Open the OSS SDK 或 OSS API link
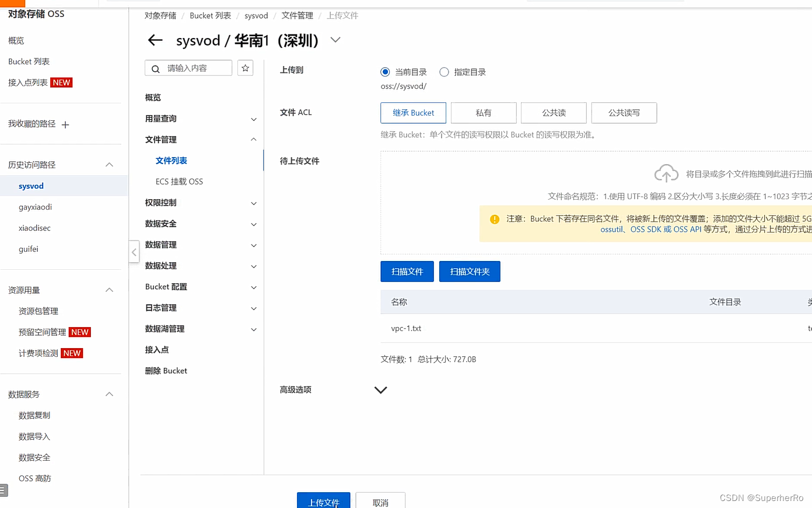Image resolution: width=812 pixels, height=508 pixels. (666, 229)
